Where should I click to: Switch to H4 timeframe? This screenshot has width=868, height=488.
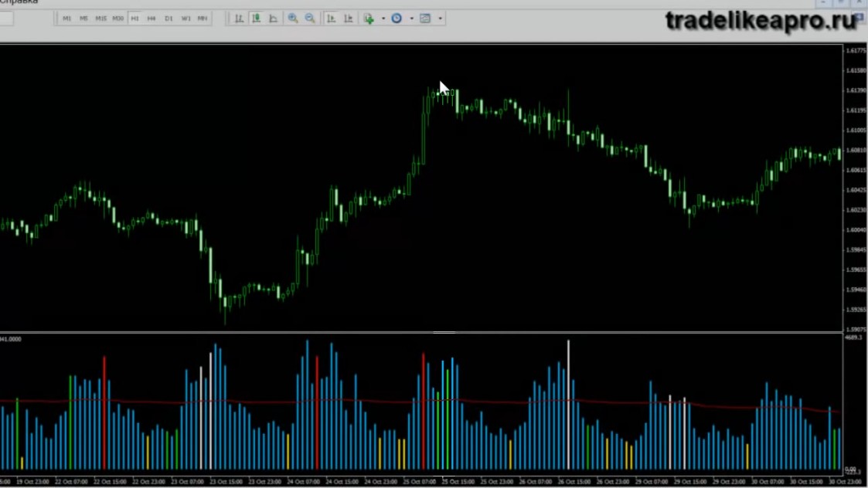(x=151, y=19)
